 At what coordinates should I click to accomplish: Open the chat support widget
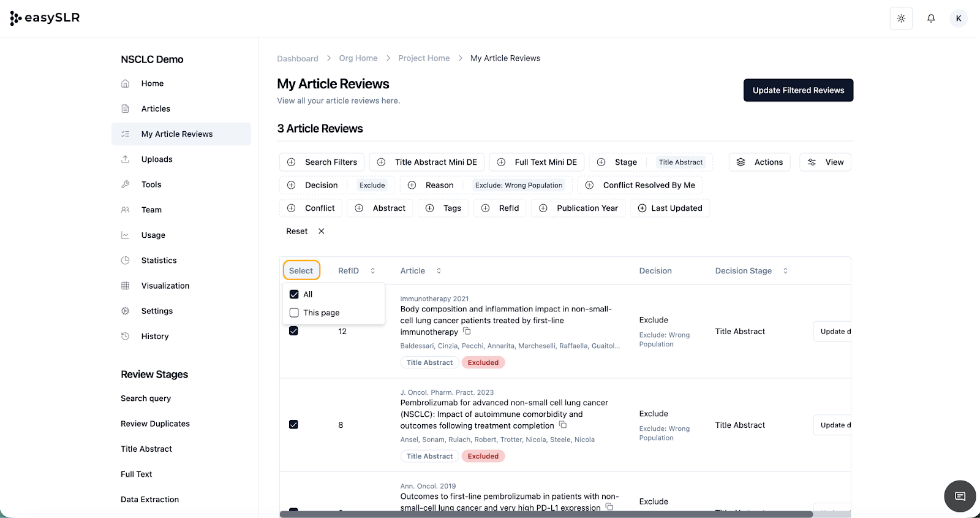960,496
